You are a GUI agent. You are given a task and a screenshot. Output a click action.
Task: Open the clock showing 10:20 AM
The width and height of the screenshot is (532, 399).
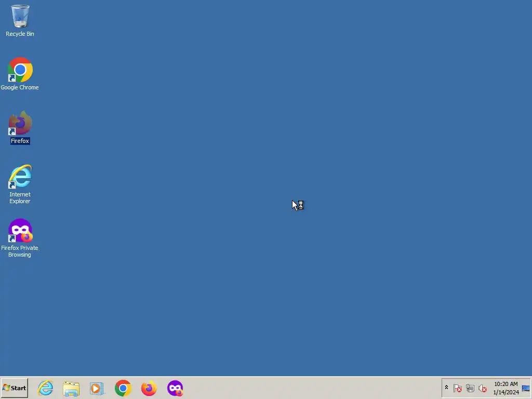tap(506, 388)
